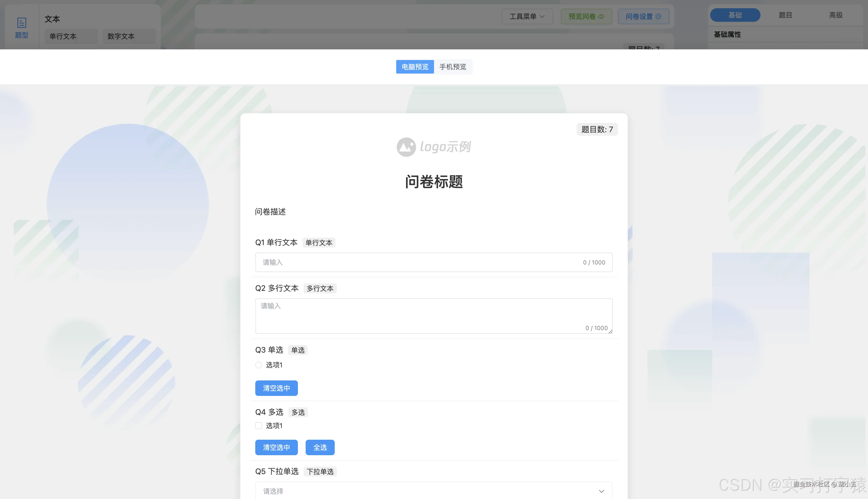Image resolution: width=868 pixels, height=499 pixels.
Task: Click the logo示例 placeholder image
Action: 434,147
